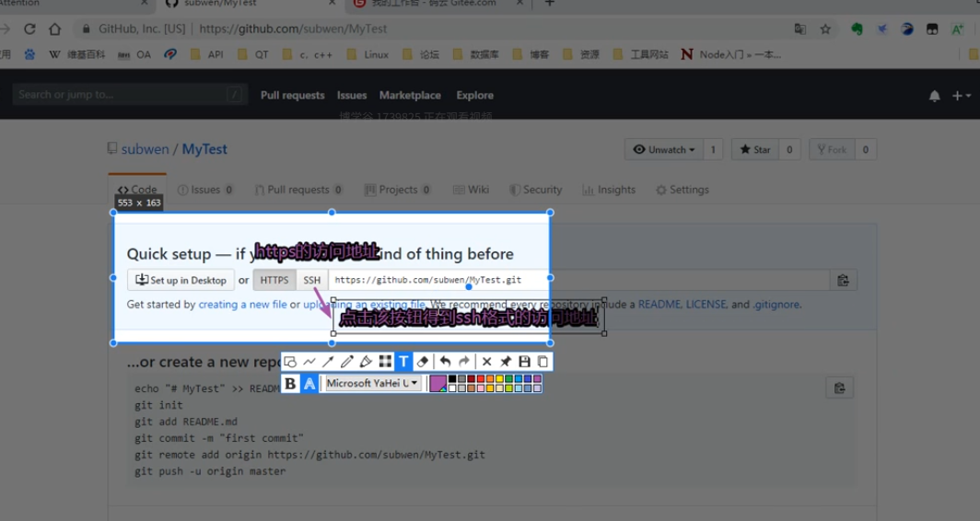The width and height of the screenshot is (980, 521).
Task: Pin the snip to screen
Action: (x=506, y=362)
